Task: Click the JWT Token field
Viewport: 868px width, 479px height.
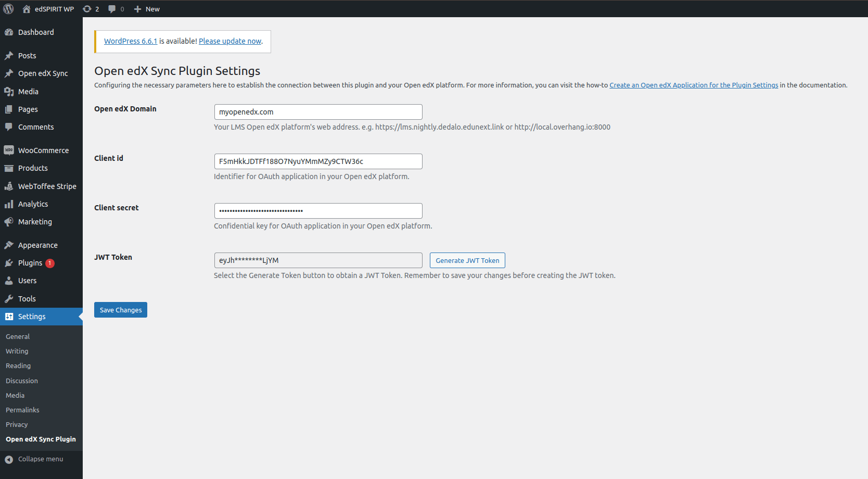Action: coord(318,260)
